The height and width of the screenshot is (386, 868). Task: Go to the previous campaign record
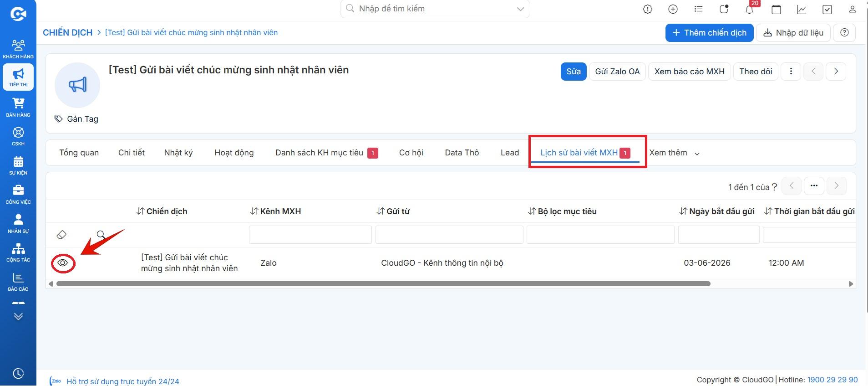click(x=813, y=72)
